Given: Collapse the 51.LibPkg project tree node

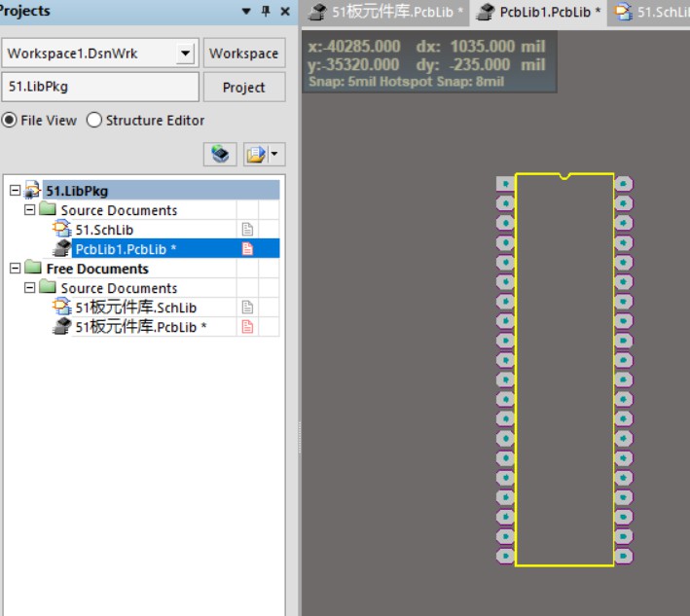Looking at the screenshot, I should pyautogui.click(x=15, y=191).
